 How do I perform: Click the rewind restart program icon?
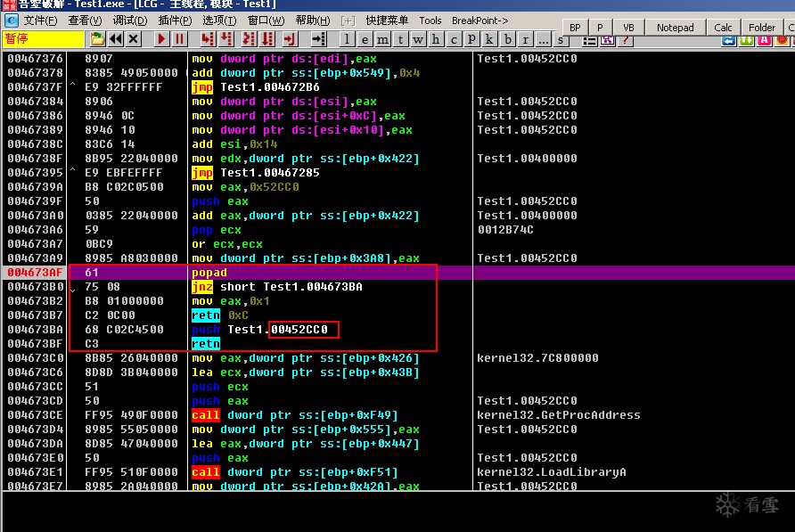tap(116, 39)
